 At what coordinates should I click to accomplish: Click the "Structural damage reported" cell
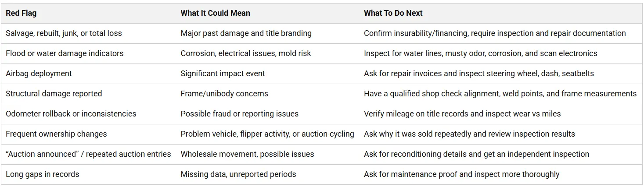[x=54, y=94]
